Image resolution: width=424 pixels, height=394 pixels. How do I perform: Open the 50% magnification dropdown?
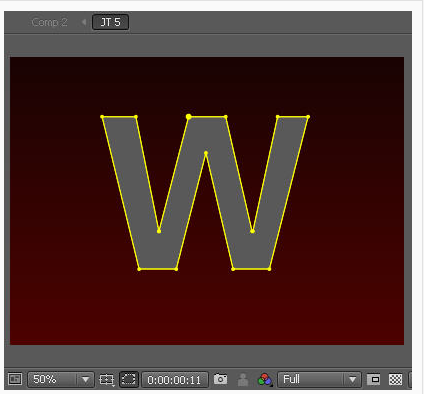coord(61,379)
